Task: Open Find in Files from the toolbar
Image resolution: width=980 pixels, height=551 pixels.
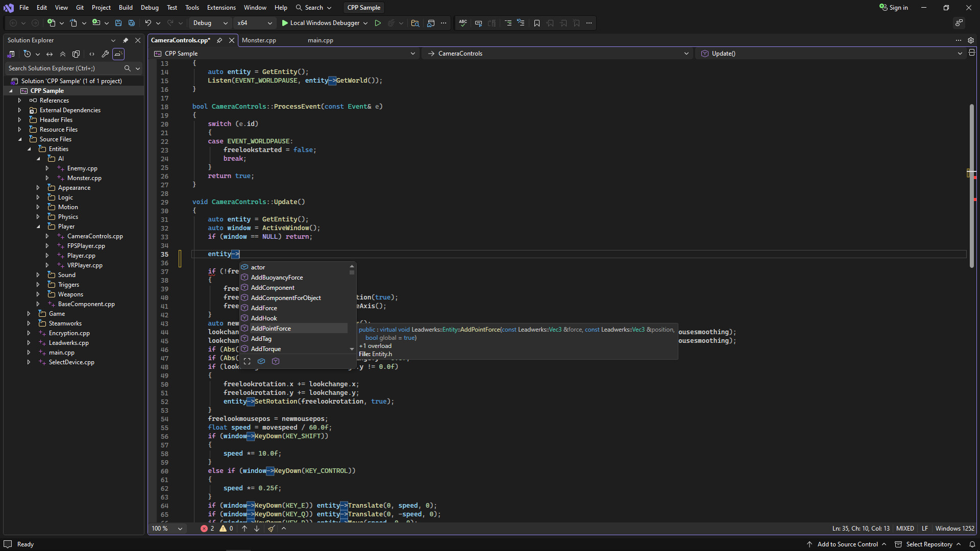Action: pyautogui.click(x=415, y=23)
